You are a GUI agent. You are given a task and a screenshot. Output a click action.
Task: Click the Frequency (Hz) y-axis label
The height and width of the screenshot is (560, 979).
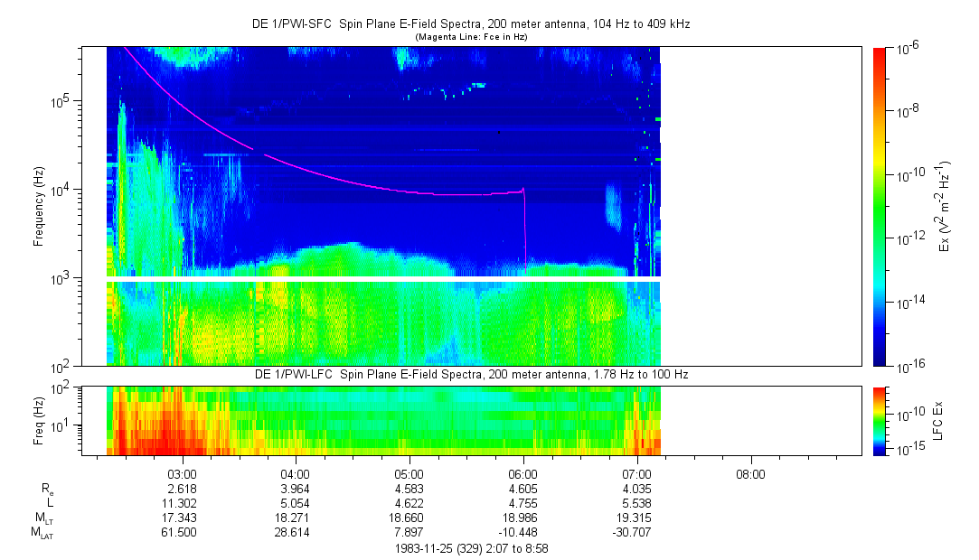(x=39, y=206)
